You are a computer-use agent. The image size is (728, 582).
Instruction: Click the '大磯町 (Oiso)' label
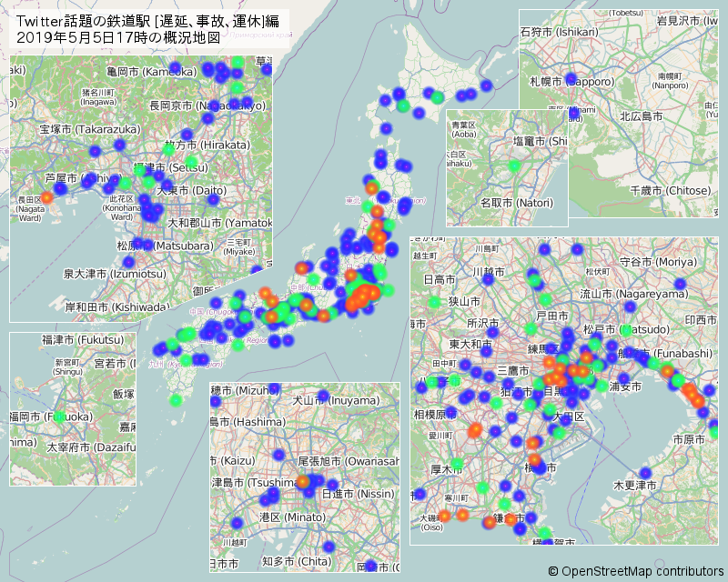431,523
